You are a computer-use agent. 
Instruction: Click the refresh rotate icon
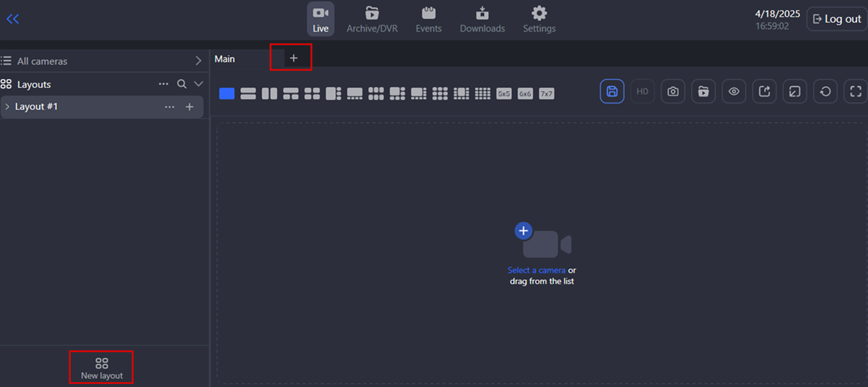pyautogui.click(x=825, y=92)
